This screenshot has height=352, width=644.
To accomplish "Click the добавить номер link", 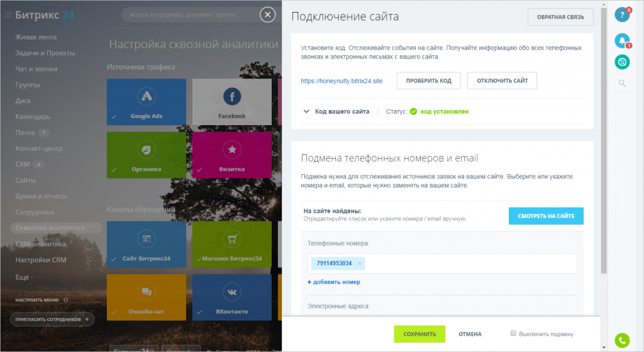I will point(334,282).
